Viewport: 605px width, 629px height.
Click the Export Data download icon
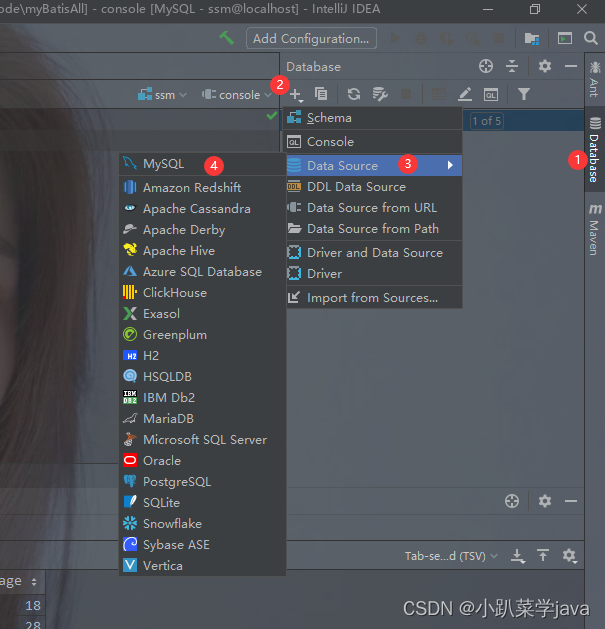pyautogui.click(x=518, y=556)
